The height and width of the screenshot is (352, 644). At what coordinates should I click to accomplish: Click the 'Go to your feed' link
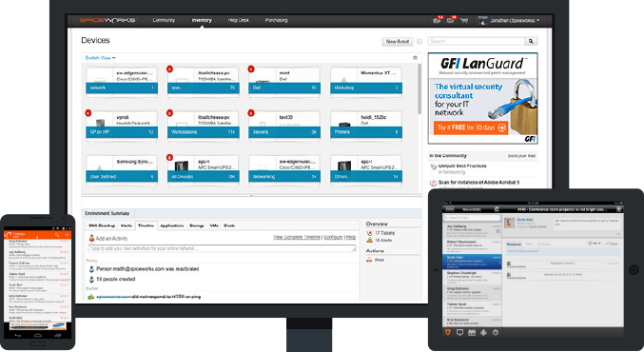click(x=521, y=156)
